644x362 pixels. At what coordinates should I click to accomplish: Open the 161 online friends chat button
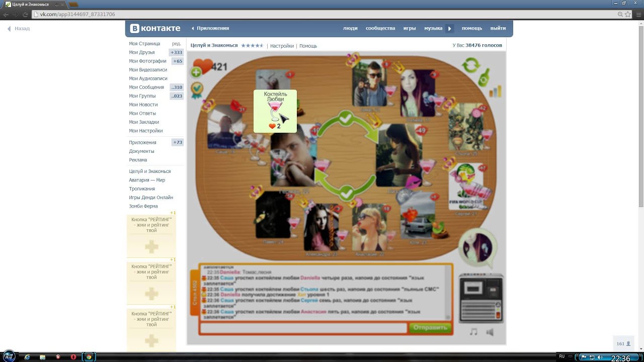(623, 344)
